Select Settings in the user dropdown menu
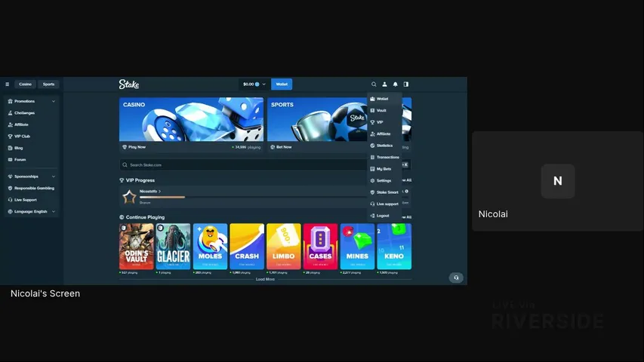Viewport: 644px width, 362px height. tap(384, 180)
